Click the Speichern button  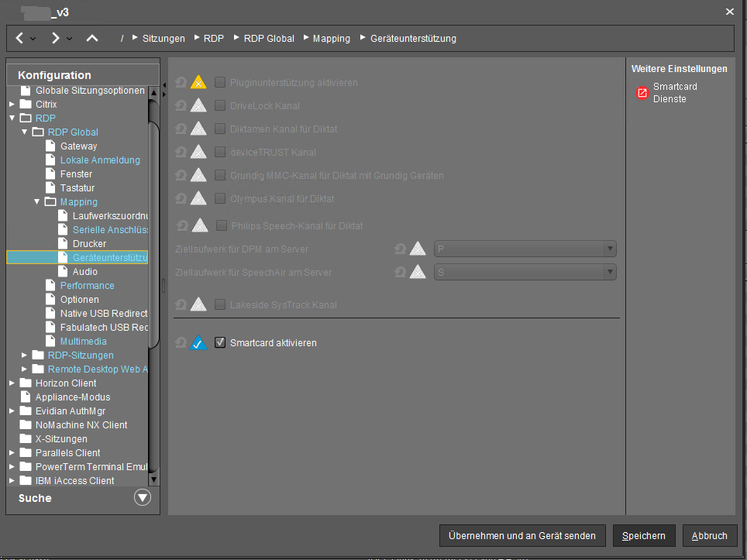[x=644, y=535]
